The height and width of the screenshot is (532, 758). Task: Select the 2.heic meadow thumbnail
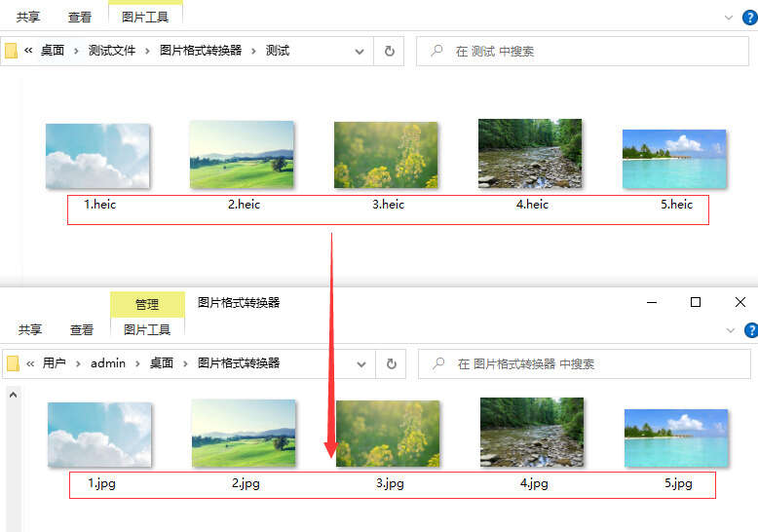pos(242,155)
